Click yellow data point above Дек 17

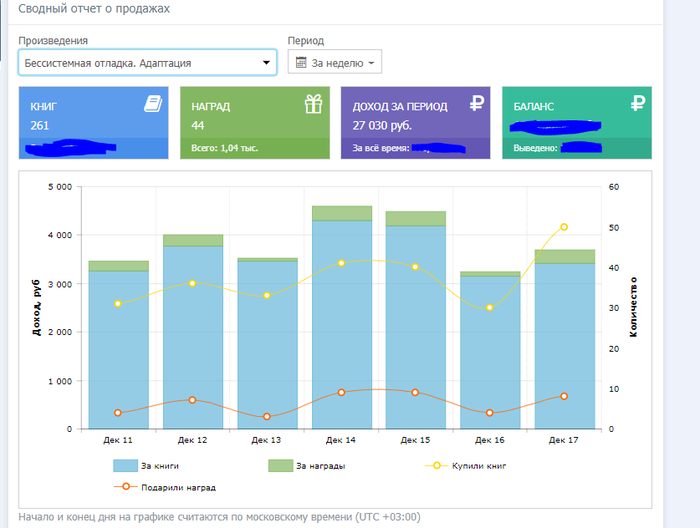pos(564,227)
